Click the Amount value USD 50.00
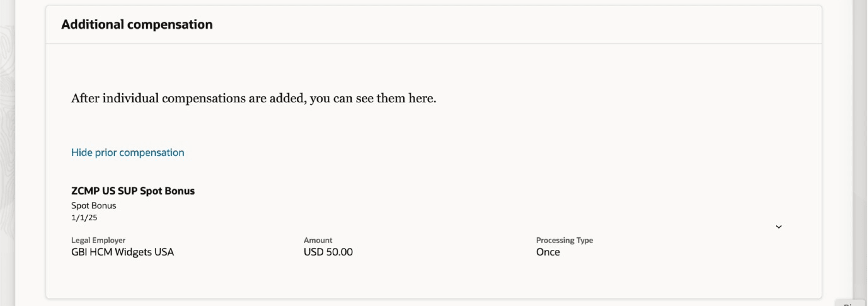This screenshot has width=868, height=307. 328,252
